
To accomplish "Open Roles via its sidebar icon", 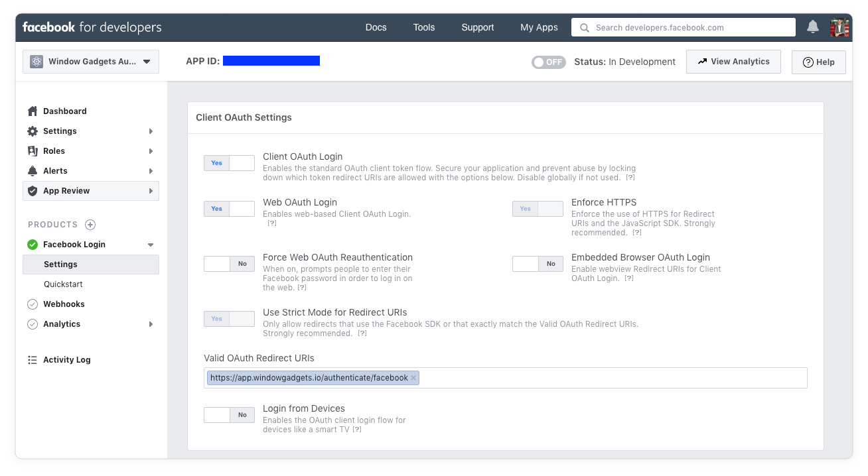I will (x=33, y=150).
